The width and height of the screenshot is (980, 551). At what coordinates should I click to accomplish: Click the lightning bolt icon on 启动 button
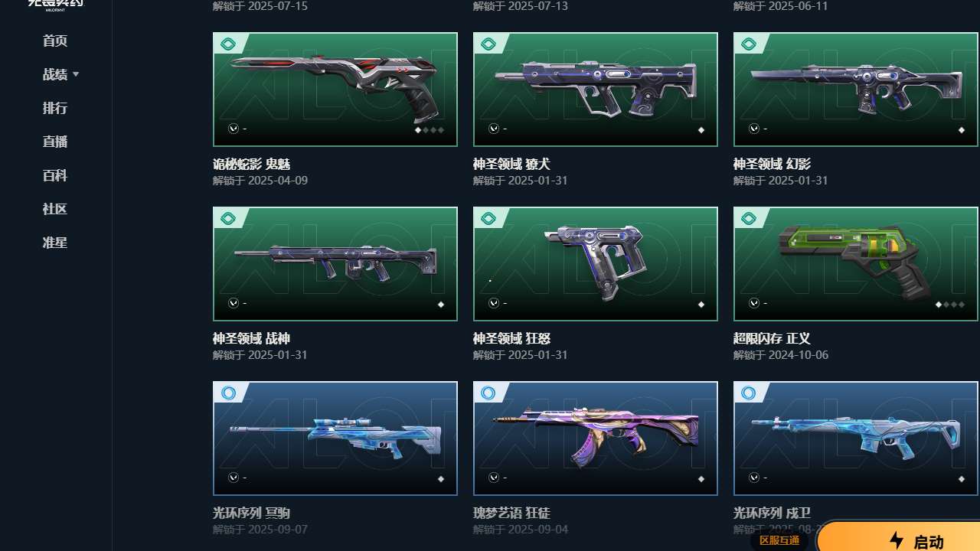pyautogui.click(x=897, y=541)
